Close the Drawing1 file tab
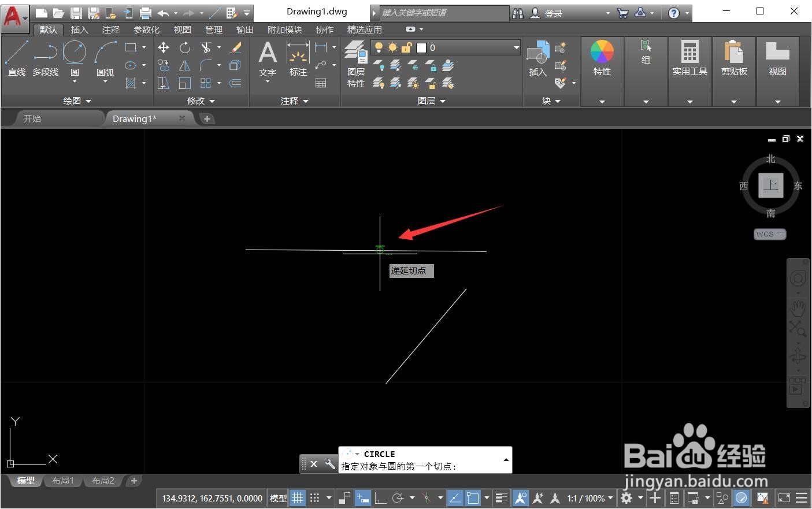 coord(182,118)
